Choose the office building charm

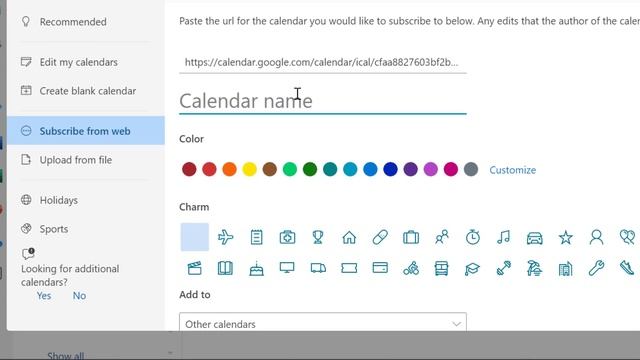coord(565,269)
